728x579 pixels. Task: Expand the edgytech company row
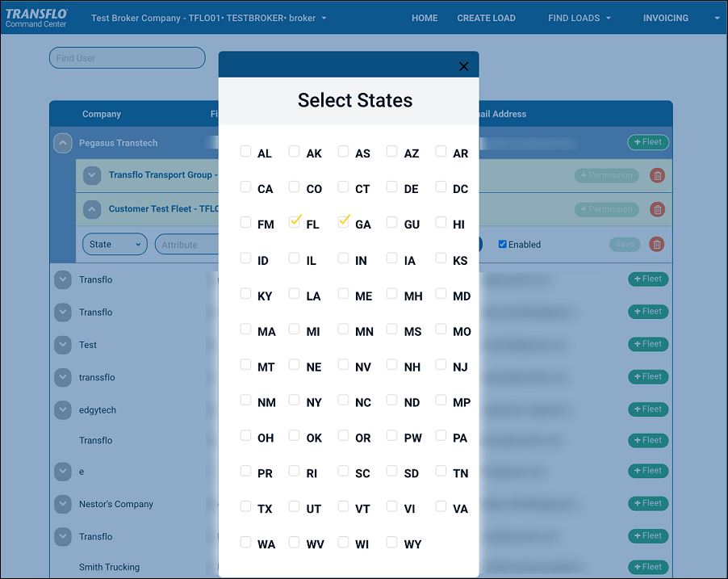click(x=63, y=410)
